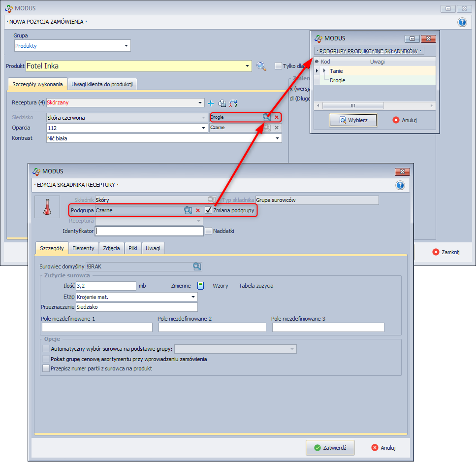Viewport: 476px width, 464px height.
Task: Click the blue plus icon beside Receptura
Action: pyautogui.click(x=211, y=103)
